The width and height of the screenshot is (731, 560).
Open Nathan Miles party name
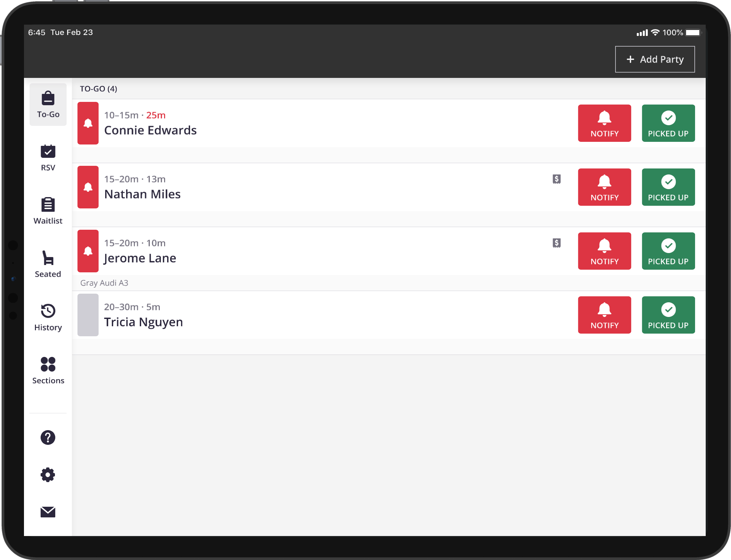tap(142, 194)
